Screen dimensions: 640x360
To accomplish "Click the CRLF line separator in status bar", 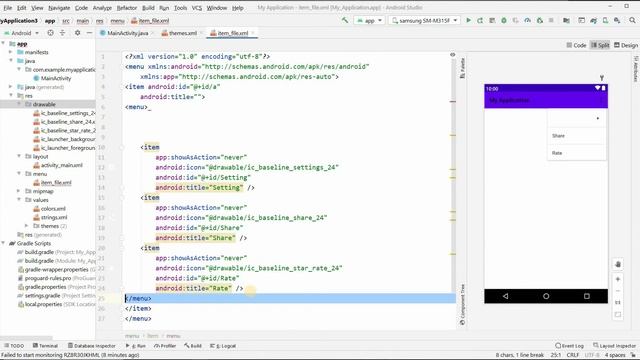I will tap(573, 355).
